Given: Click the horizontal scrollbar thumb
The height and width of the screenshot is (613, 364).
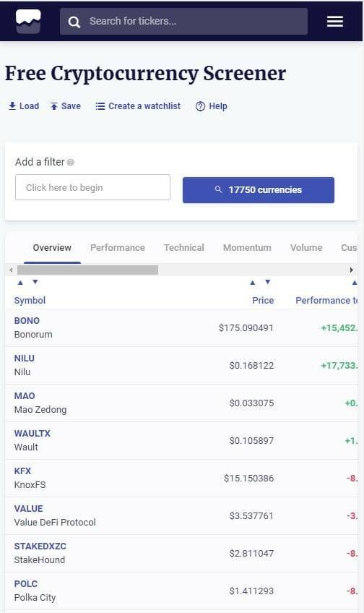Looking at the screenshot, I should pyautogui.click(x=87, y=270).
